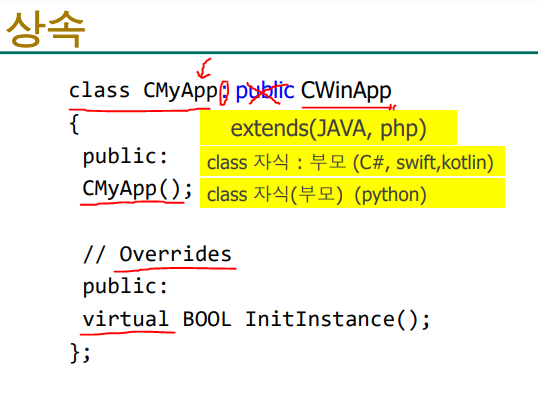
Task: Click the 'BOOL' return type
Action: (207, 319)
